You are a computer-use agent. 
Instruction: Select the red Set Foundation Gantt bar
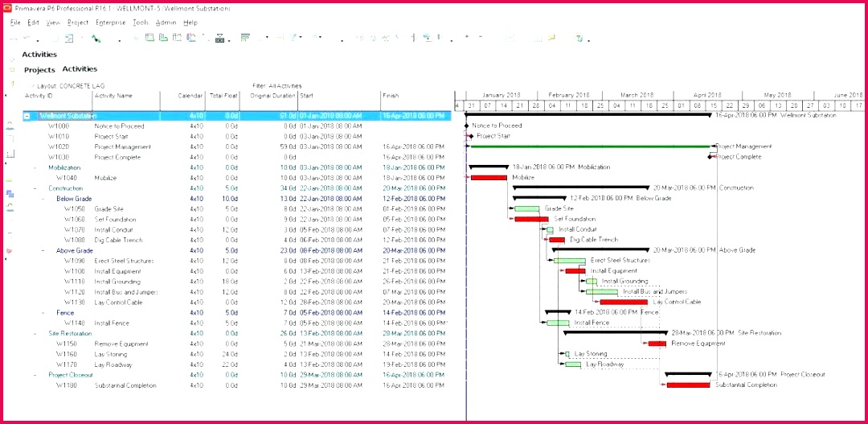pos(531,219)
